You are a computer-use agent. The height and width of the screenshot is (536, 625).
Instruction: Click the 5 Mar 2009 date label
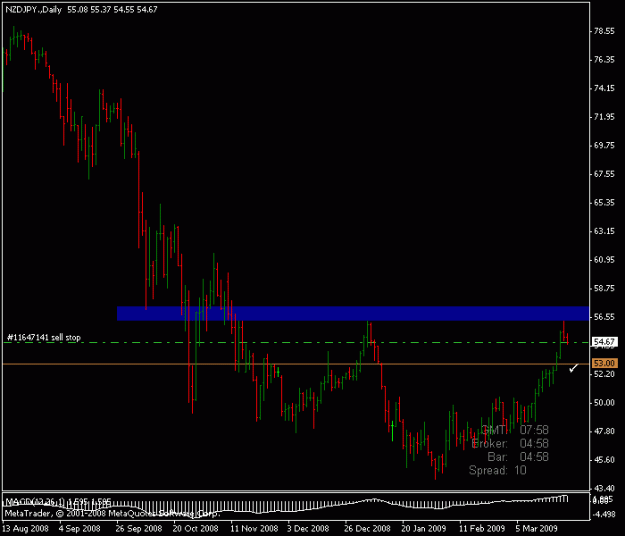[x=536, y=529]
